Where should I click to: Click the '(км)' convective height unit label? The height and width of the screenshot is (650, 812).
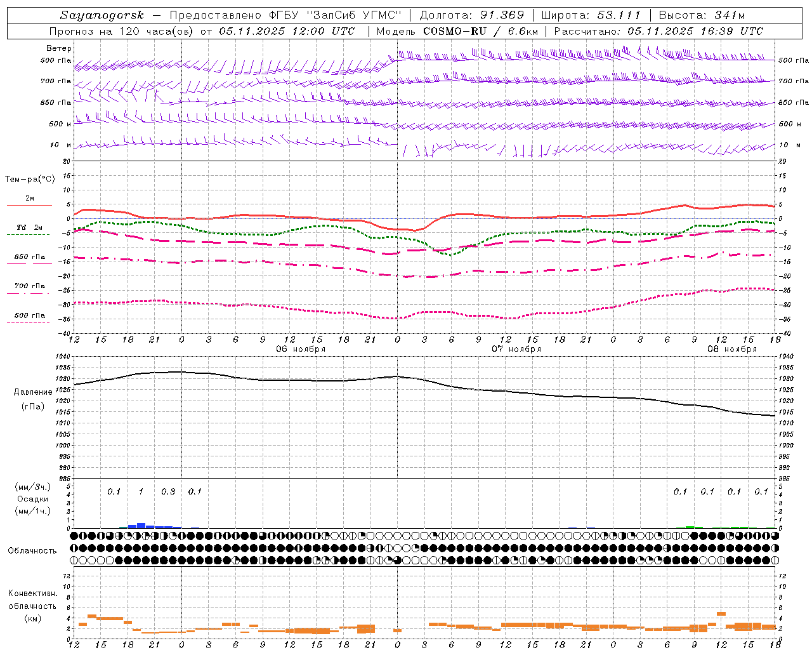(x=32, y=618)
